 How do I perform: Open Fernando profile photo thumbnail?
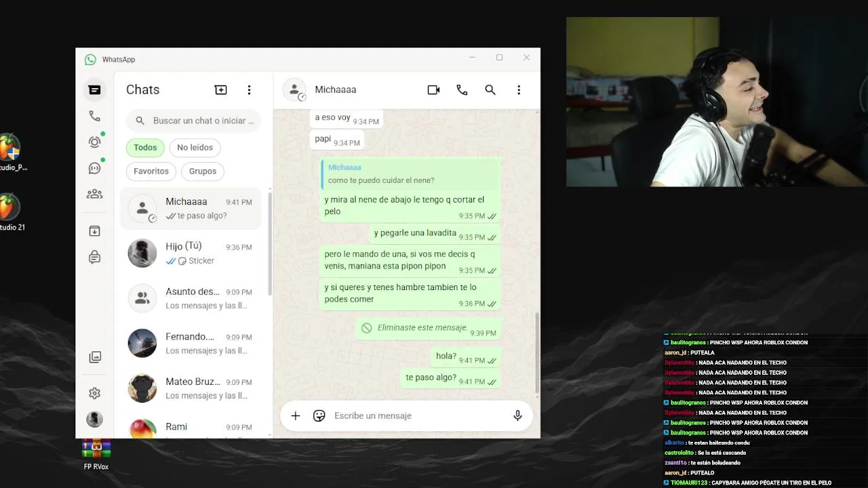[142, 344]
